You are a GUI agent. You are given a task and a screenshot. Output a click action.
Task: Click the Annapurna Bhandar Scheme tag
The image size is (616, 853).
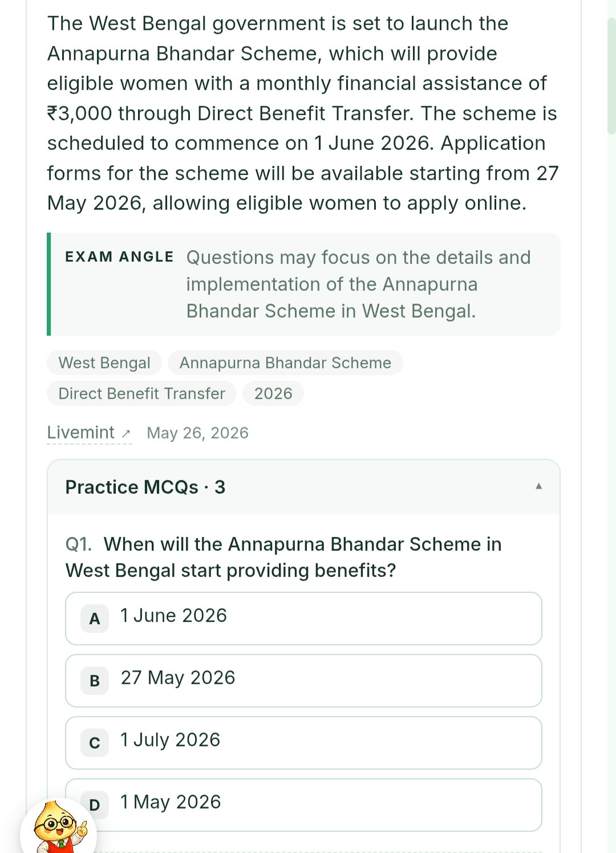pyautogui.click(x=285, y=363)
